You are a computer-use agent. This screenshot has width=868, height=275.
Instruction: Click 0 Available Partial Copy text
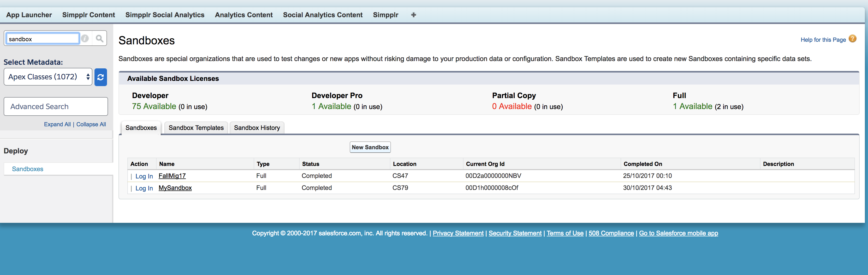[x=512, y=106]
